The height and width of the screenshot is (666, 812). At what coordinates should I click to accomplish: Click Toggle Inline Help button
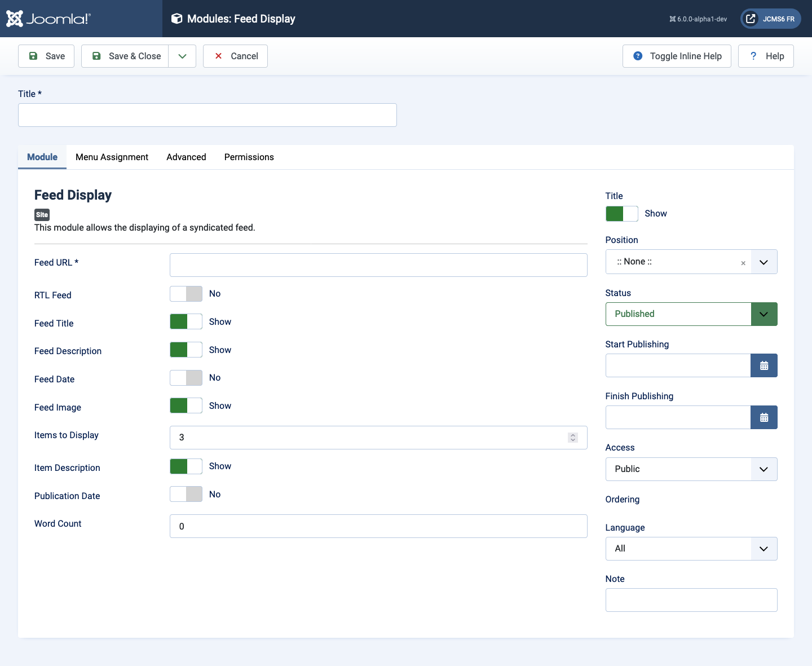677,56
